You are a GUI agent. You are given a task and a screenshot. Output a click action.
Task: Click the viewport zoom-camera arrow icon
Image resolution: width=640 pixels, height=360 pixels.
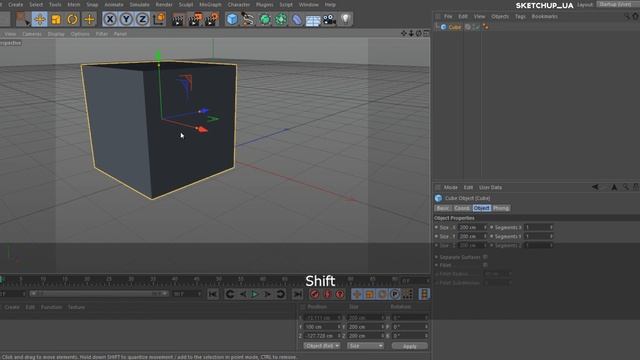tap(411, 33)
